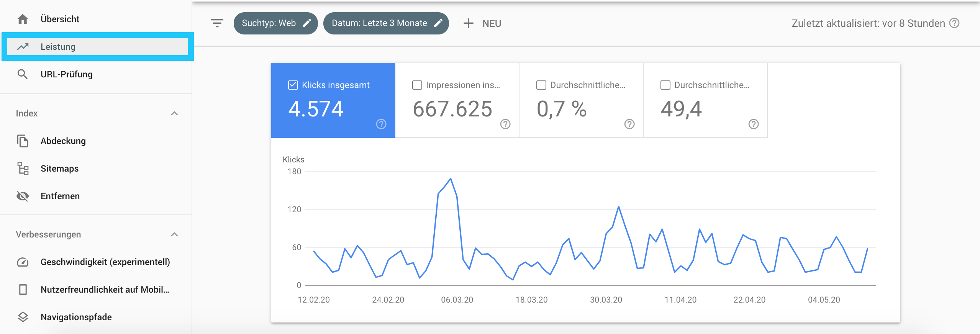Enable the checkbox on 0,7 % card

pyautogui.click(x=541, y=85)
